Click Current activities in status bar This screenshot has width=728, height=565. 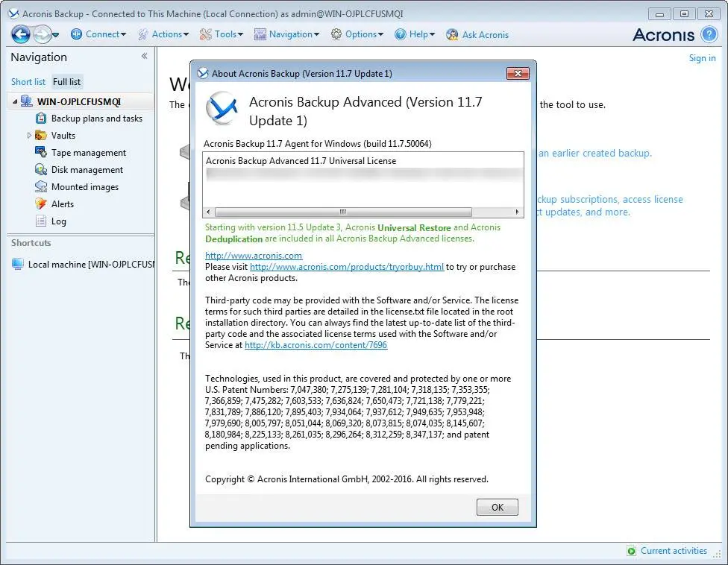(674, 551)
